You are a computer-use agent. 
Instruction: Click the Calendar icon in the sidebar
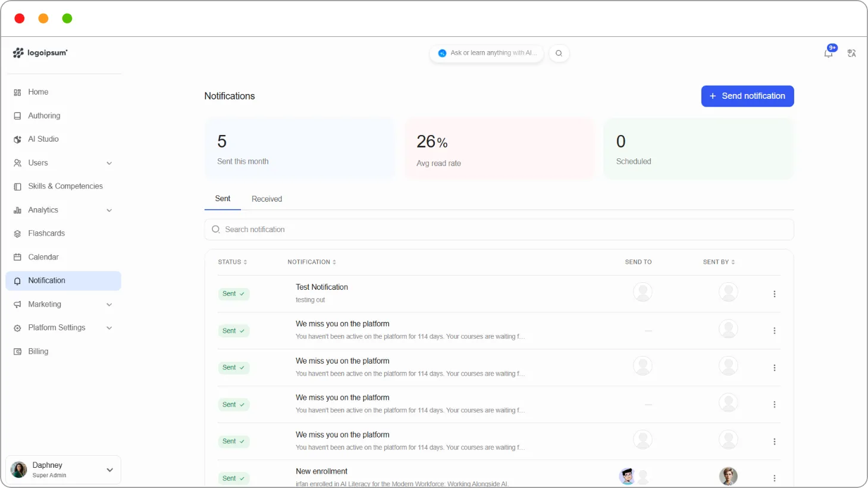[17, 257]
